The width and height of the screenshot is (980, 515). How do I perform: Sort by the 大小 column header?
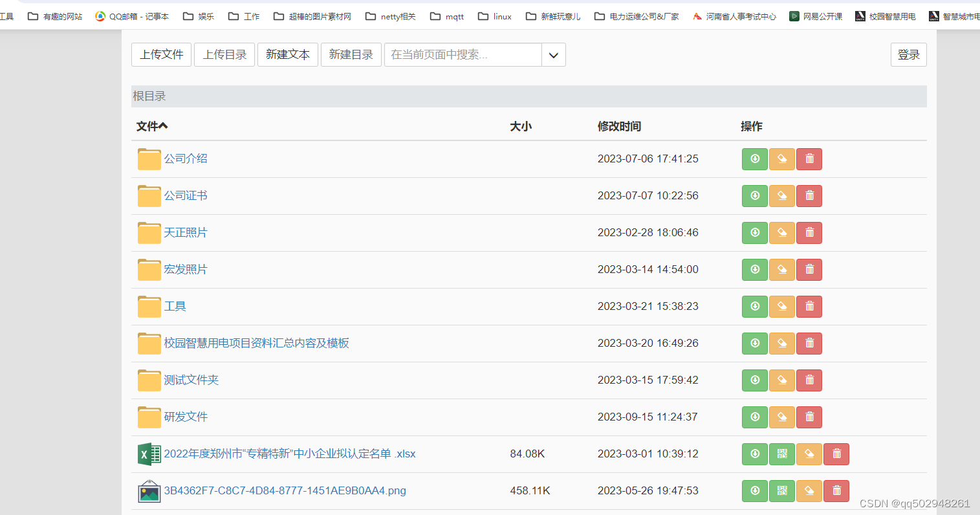tap(521, 126)
